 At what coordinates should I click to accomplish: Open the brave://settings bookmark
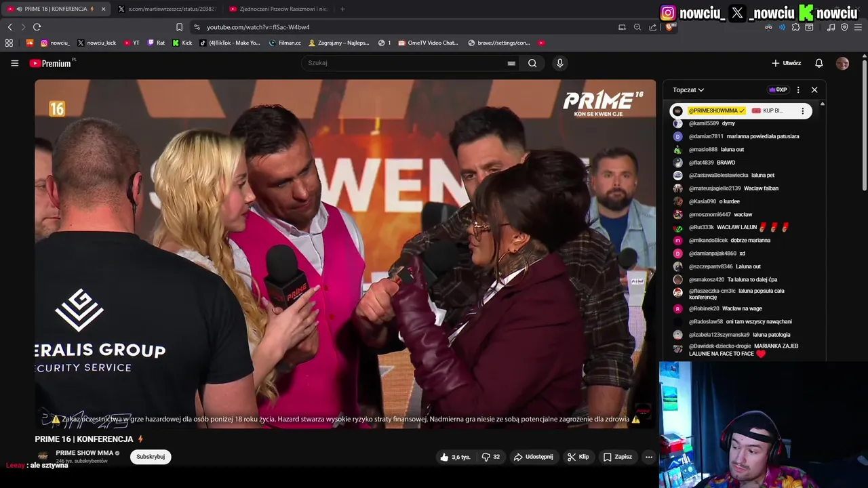click(x=499, y=43)
